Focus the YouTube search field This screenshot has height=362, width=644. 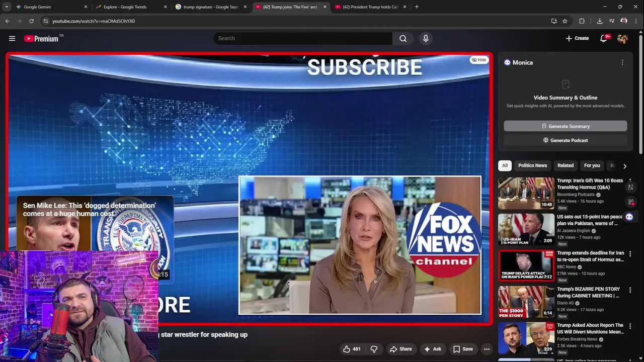click(x=303, y=38)
